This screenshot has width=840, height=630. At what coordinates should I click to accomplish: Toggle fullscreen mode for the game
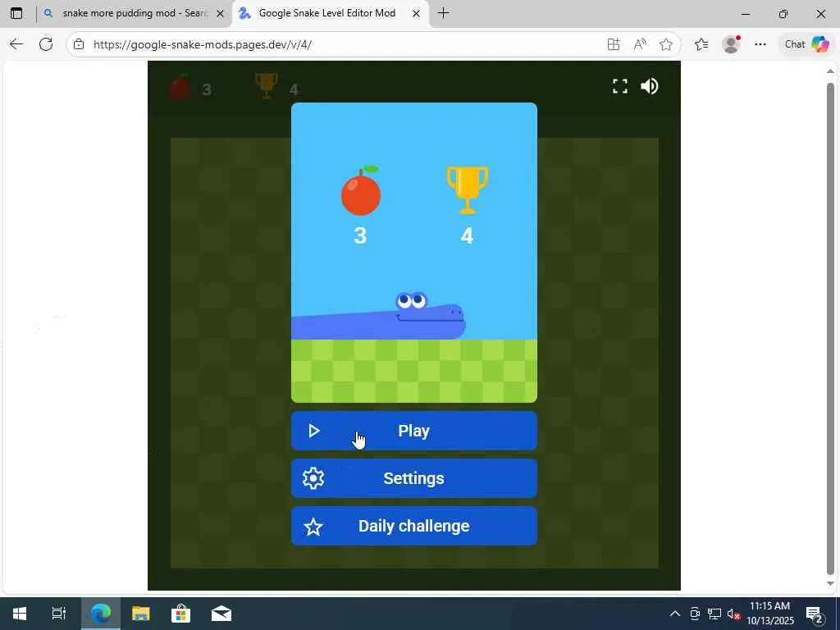[x=620, y=86]
